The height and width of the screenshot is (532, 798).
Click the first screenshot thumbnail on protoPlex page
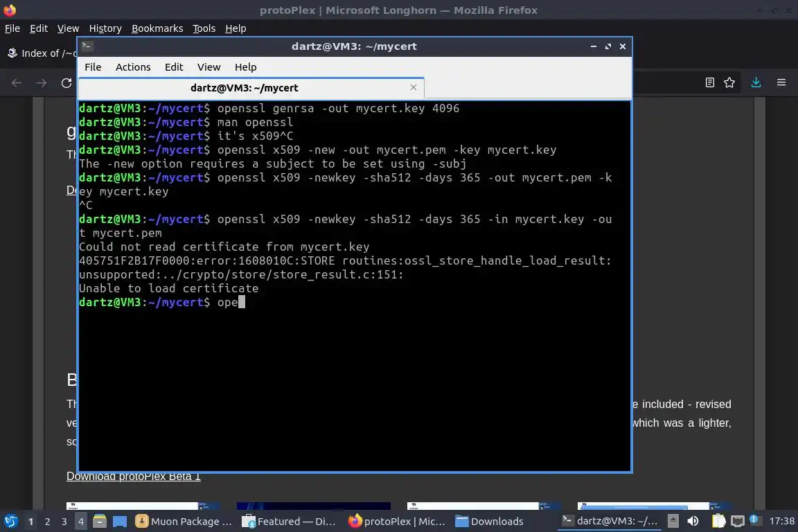[x=143, y=506]
